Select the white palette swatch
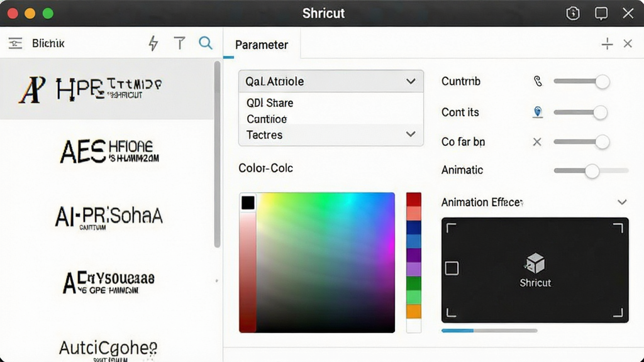The image size is (644, 362). click(x=414, y=325)
